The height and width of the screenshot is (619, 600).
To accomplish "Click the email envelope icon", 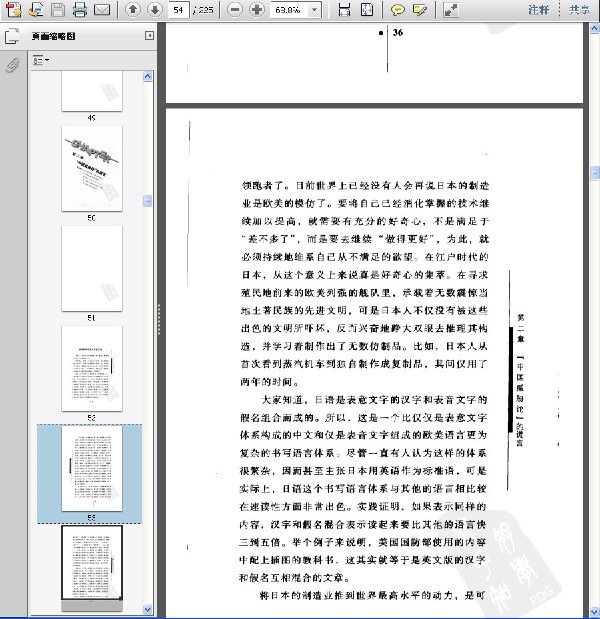I will (x=102, y=9).
